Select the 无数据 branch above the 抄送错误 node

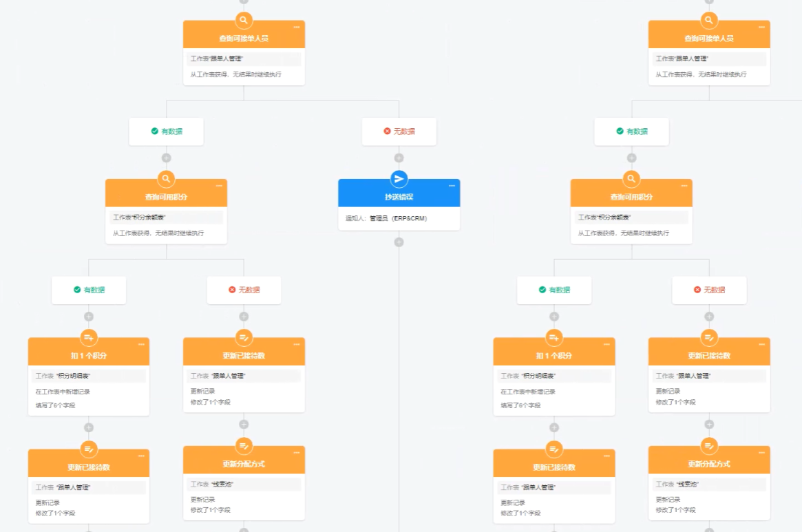coord(399,131)
